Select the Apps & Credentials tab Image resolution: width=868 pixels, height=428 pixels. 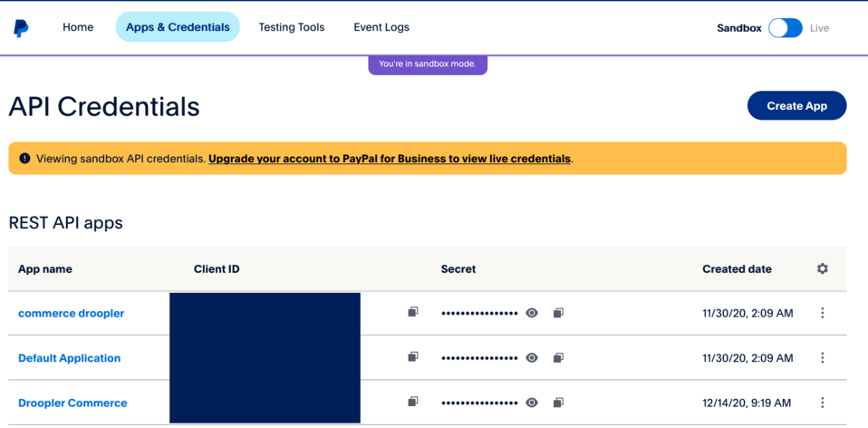coord(178,27)
